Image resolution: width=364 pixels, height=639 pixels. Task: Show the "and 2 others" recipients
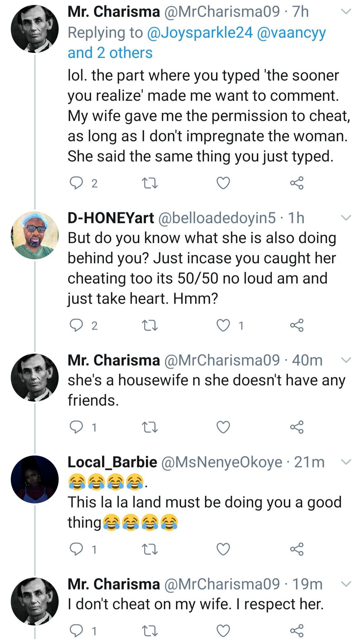[110, 53]
